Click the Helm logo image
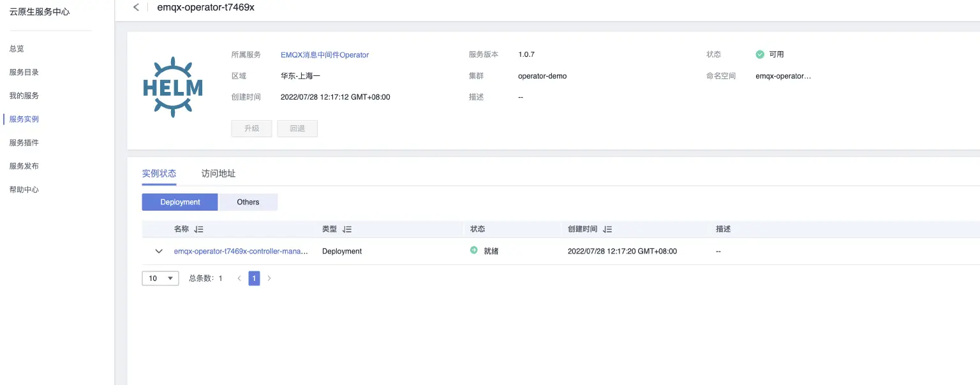Screen dimensions: 980x385 173,87
